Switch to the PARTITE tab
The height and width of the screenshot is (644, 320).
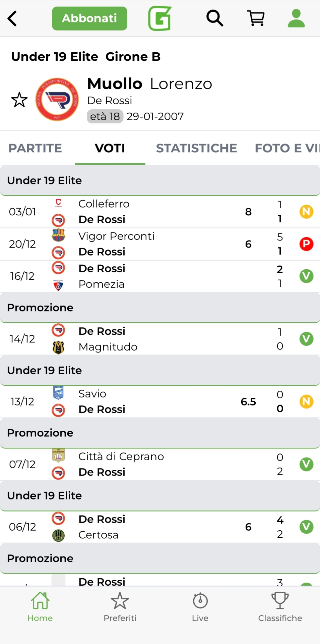pos(35,148)
